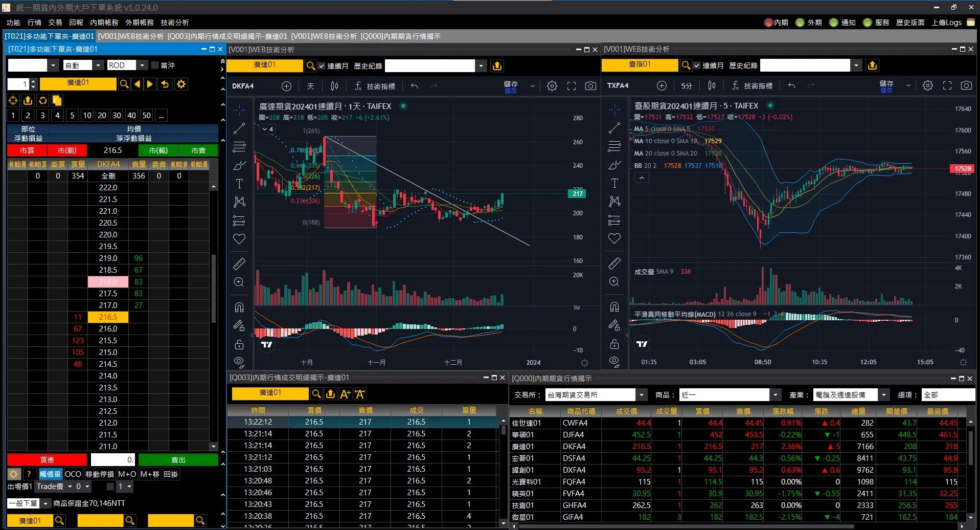Open the 產業 電腦及週邊設備 dropdown
The width and height of the screenshot is (980, 530).
(x=884, y=395)
